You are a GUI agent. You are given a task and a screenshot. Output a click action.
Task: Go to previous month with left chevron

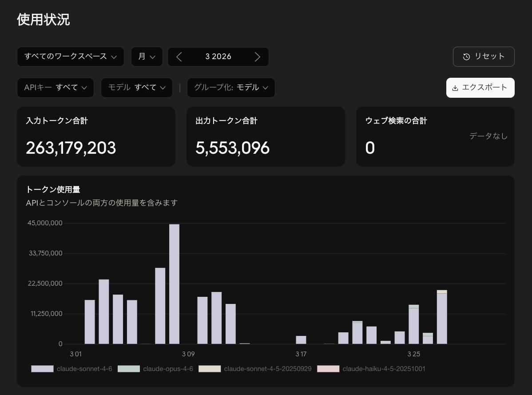click(179, 57)
